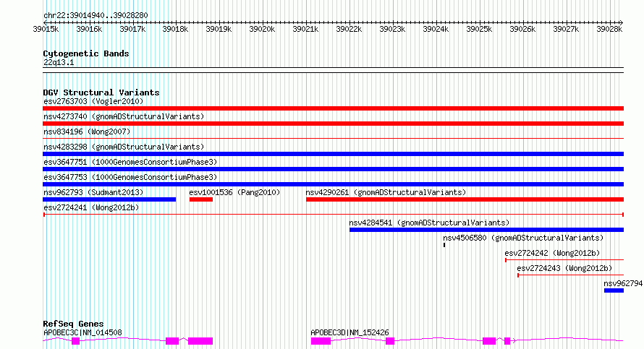Click the esv2763703 (Vogler2010) variant label
The image size is (644, 349).
coord(93,101)
